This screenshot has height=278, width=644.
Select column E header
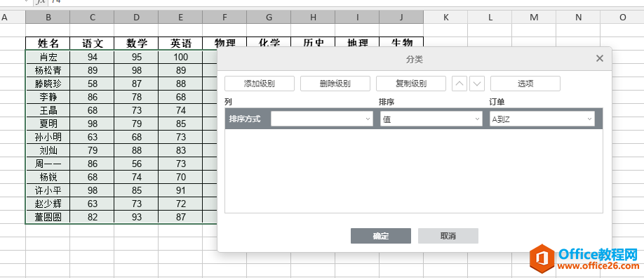pos(181,18)
